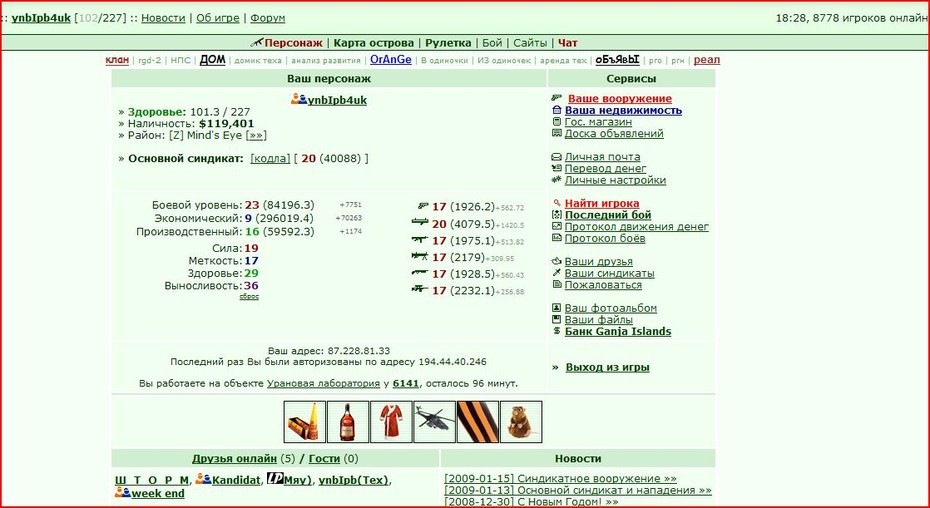
Task: Click the клан shortcut link
Action: pos(117,60)
